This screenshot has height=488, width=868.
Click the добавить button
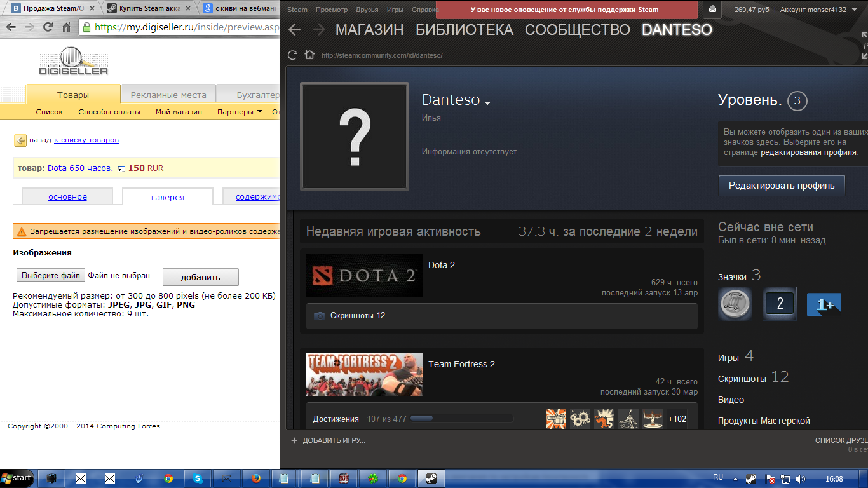pyautogui.click(x=201, y=277)
